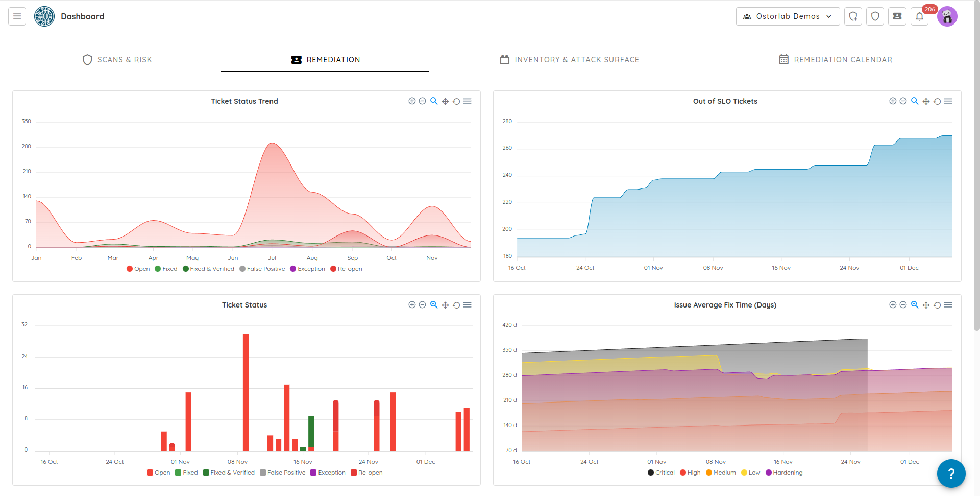Image resolution: width=980 pixels, height=496 pixels.
Task: Reset zoom on Out of SLO Tickets chart
Action: click(937, 101)
